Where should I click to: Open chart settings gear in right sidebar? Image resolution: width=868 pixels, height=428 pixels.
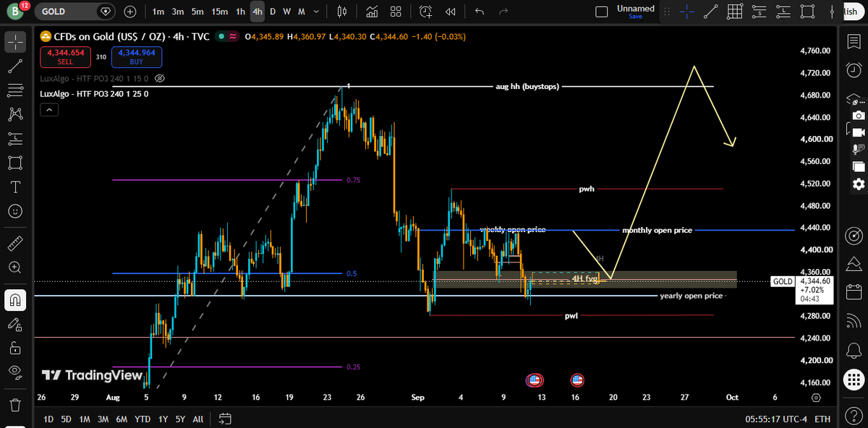pos(859,184)
